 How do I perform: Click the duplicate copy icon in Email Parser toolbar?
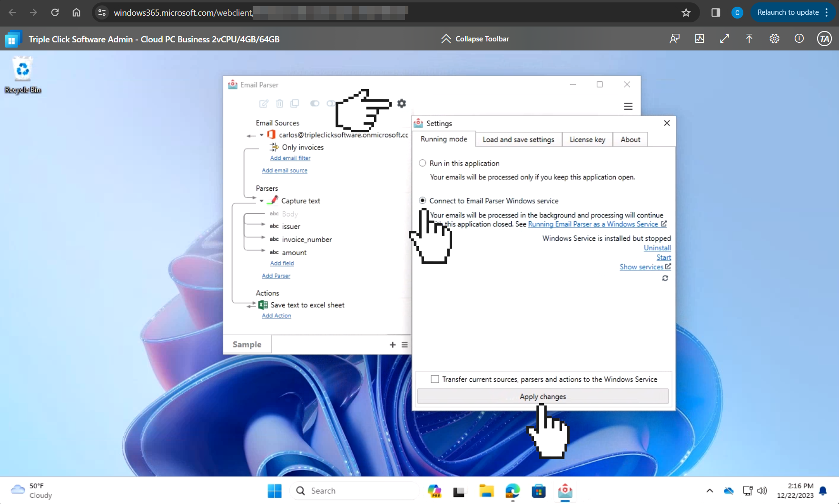[x=295, y=103]
